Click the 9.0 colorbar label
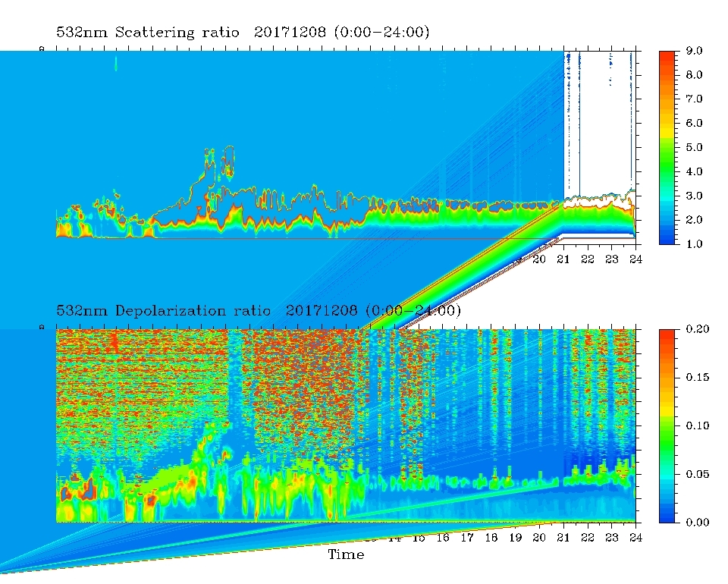Screen dimensions: 728x584 (x=694, y=51)
